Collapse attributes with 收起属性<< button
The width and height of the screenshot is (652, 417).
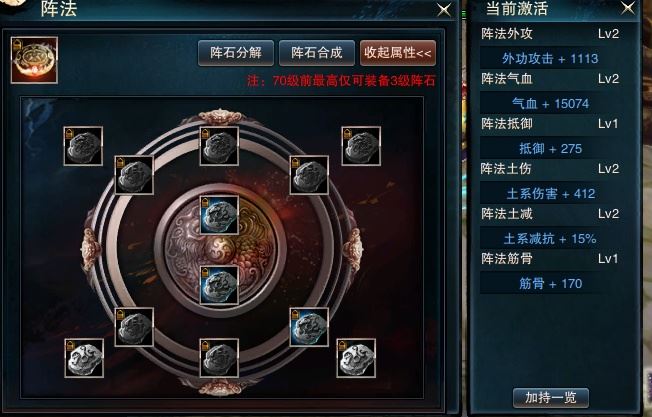(x=398, y=53)
